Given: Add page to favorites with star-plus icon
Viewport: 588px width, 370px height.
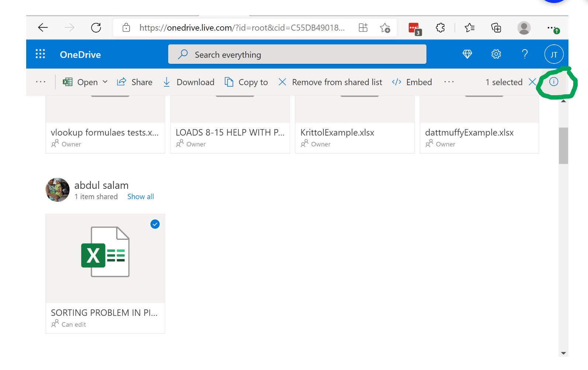Looking at the screenshot, I should (x=385, y=28).
